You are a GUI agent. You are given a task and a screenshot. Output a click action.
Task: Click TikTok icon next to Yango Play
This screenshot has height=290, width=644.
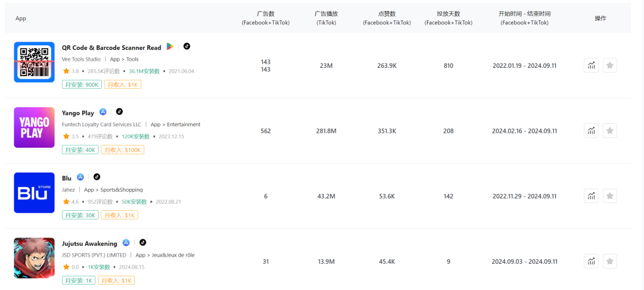pos(119,111)
